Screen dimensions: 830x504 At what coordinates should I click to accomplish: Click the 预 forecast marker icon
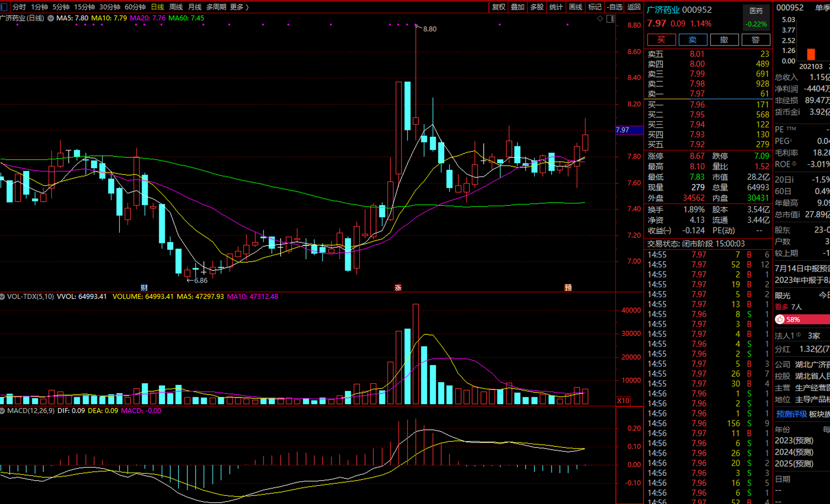pyautogui.click(x=568, y=287)
